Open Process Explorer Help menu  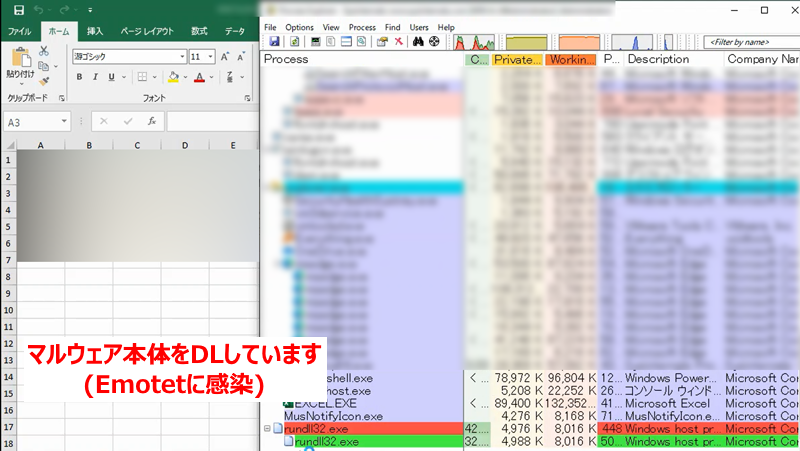(446, 28)
